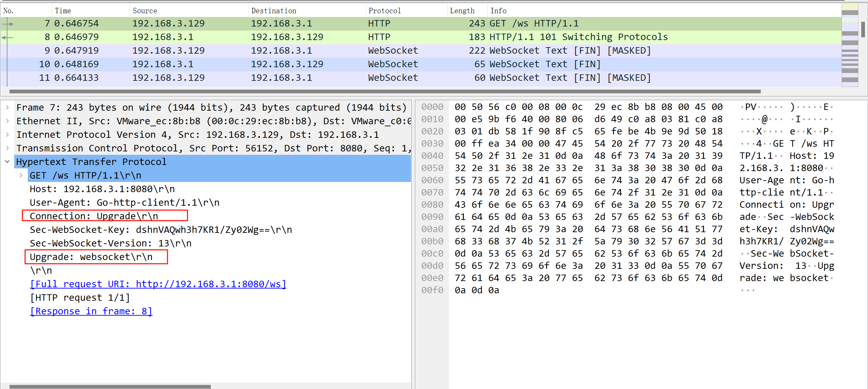Click the packet list horizontal scrollbar
Image resolution: width=868 pixels, height=389 pixels.
tap(385, 91)
